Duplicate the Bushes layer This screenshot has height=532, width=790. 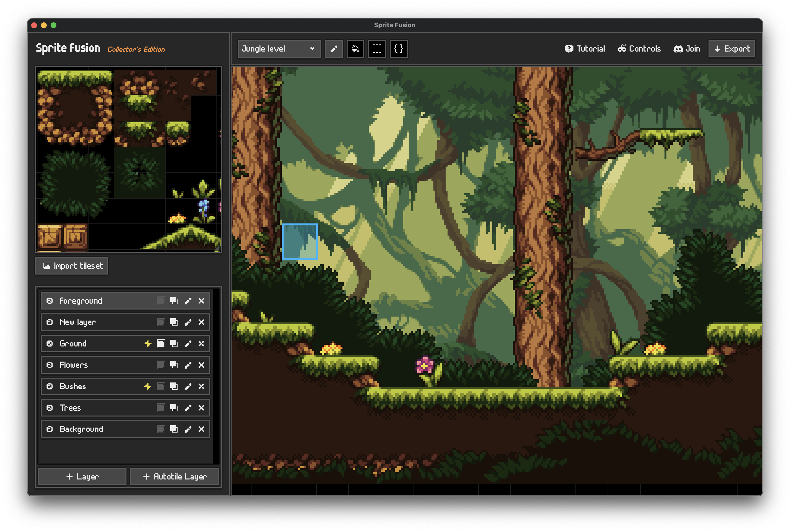click(x=174, y=386)
